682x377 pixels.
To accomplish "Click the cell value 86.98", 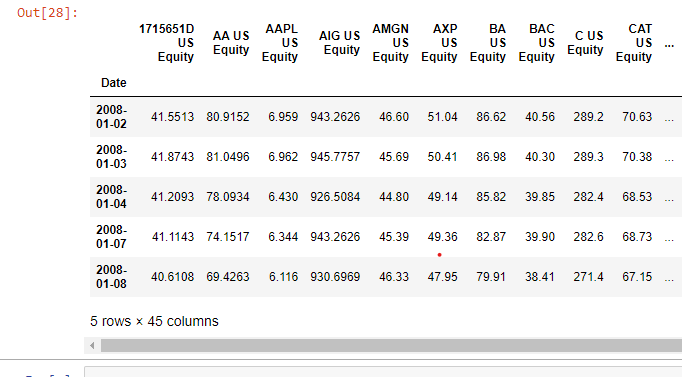I will pos(491,157).
